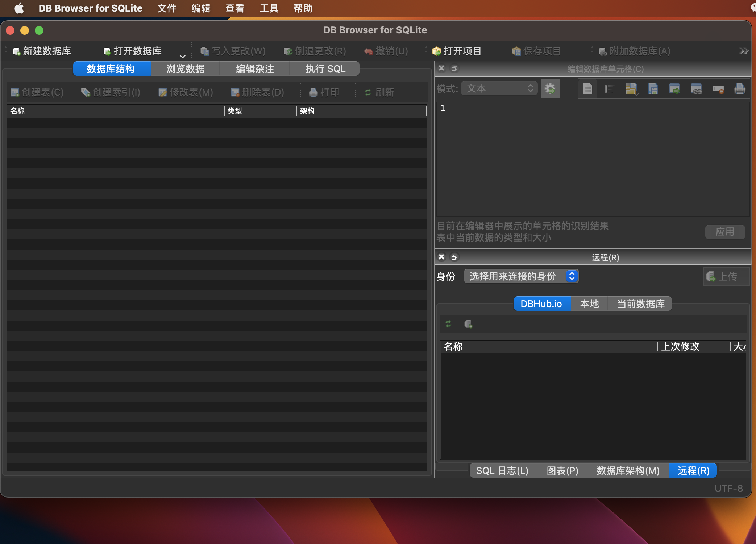Open the 工具 menu
The image size is (756, 544).
click(x=269, y=8)
